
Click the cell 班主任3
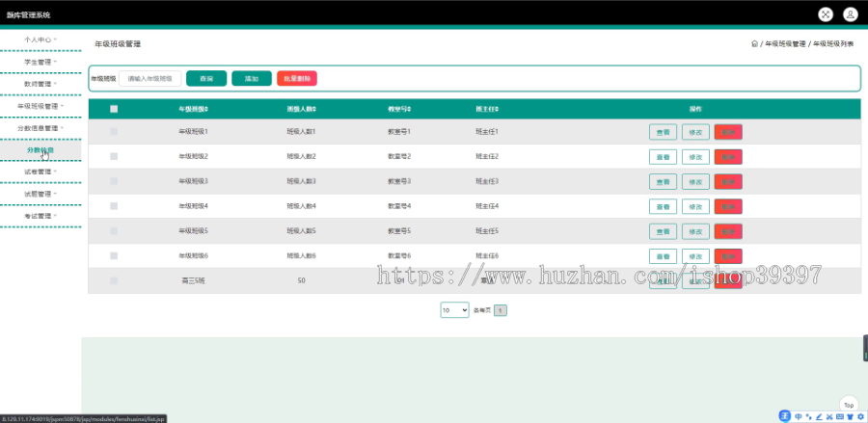487,181
